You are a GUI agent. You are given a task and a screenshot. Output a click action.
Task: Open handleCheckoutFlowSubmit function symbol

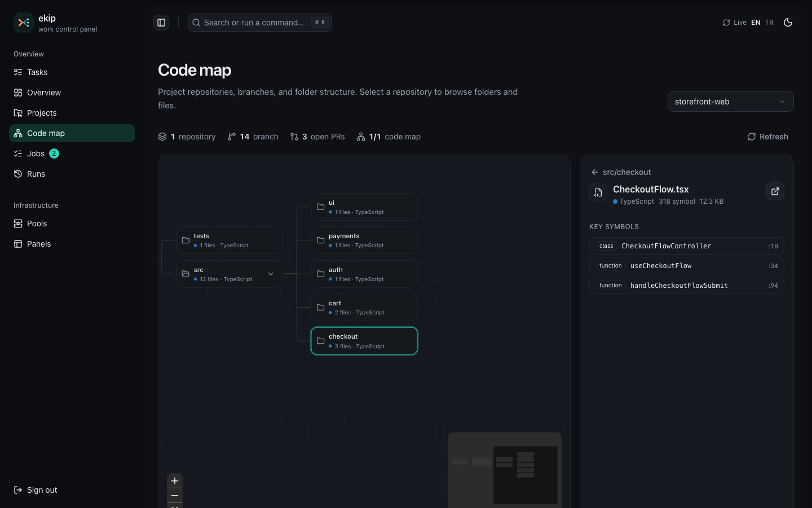coord(687,286)
